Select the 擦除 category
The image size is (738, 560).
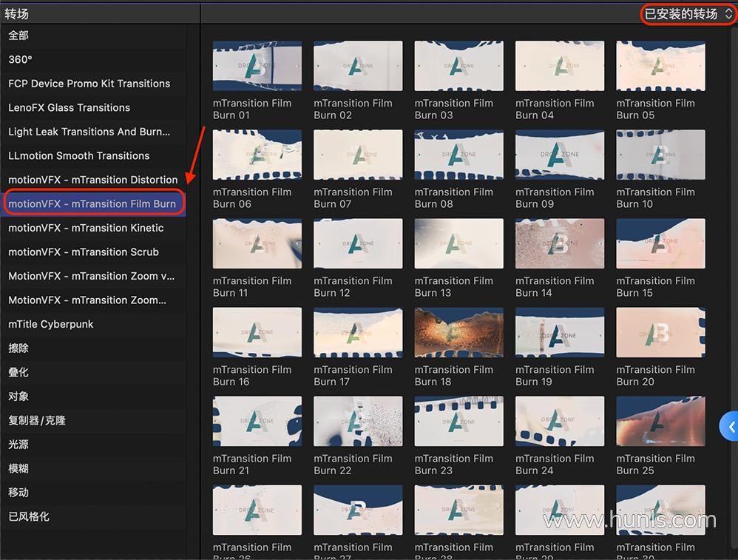(x=93, y=348)
